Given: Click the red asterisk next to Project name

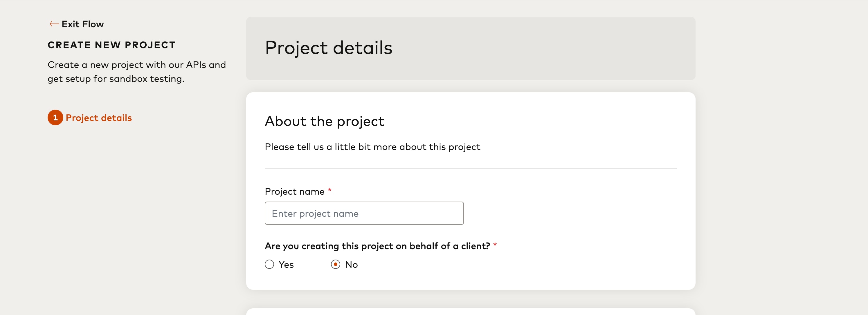Looking at the screenshot, I should [x=329, y=190].
